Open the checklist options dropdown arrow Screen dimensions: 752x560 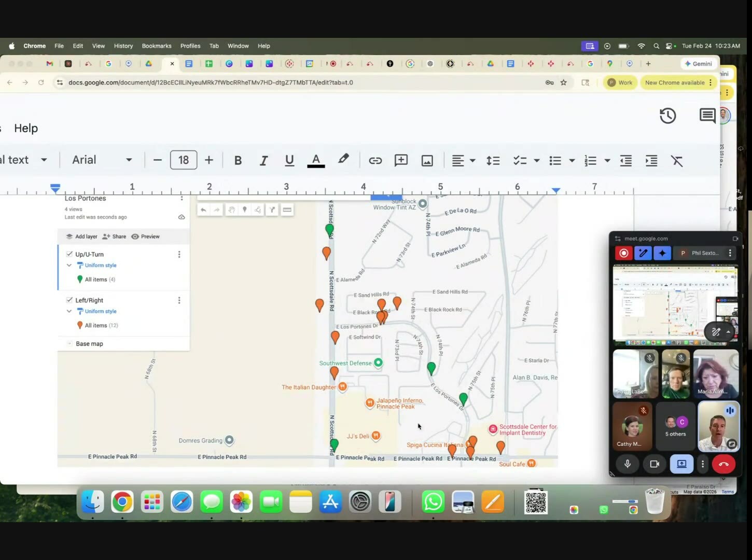[537, 161]
